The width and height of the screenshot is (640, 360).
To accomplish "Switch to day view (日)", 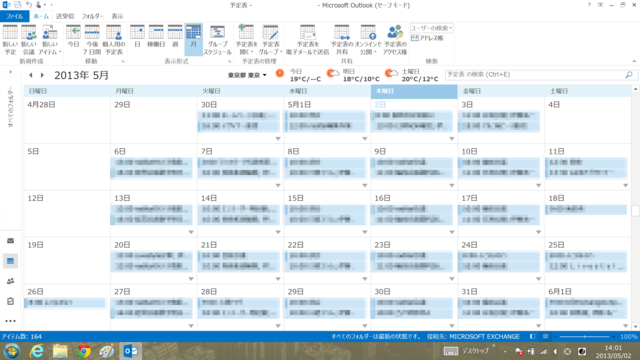I will 137,37.
